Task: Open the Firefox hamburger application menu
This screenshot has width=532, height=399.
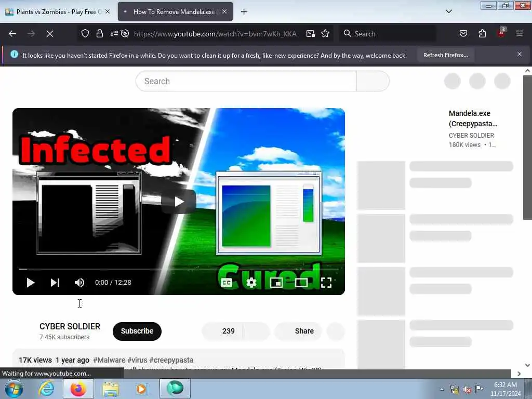Action: point(520,33)
